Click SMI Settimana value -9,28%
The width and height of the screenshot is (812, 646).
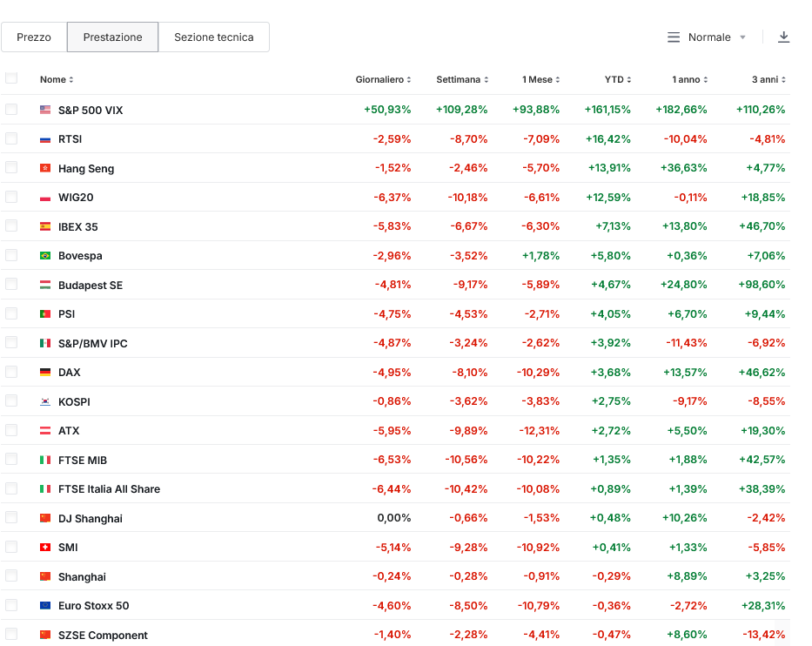tap(468, 547)
